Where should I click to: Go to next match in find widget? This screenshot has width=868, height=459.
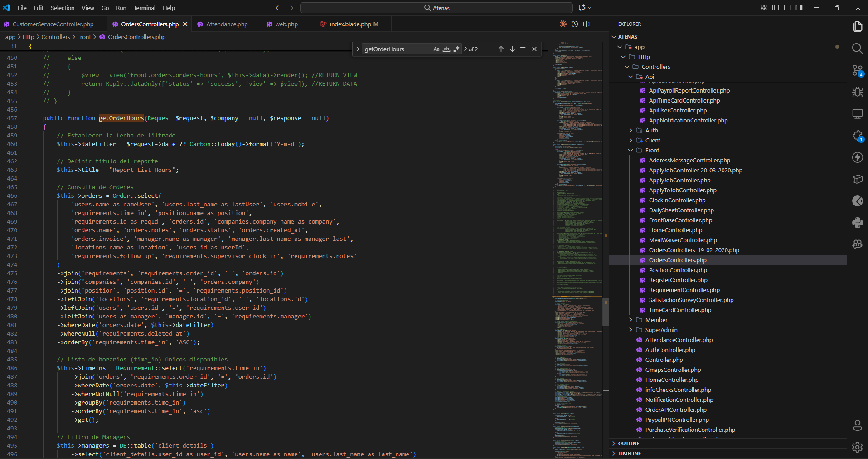pos(512,49)
